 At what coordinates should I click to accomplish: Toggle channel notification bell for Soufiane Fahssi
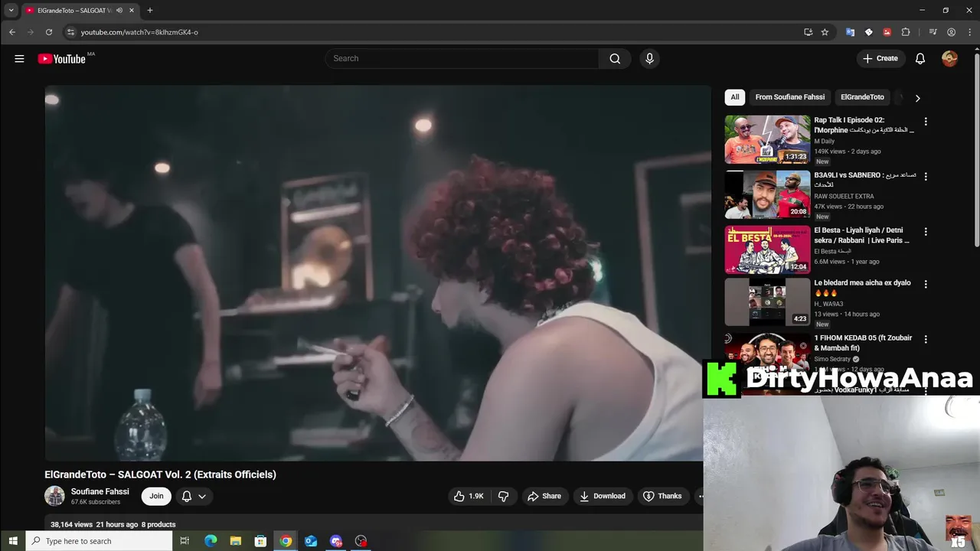[x=186, y=496]
